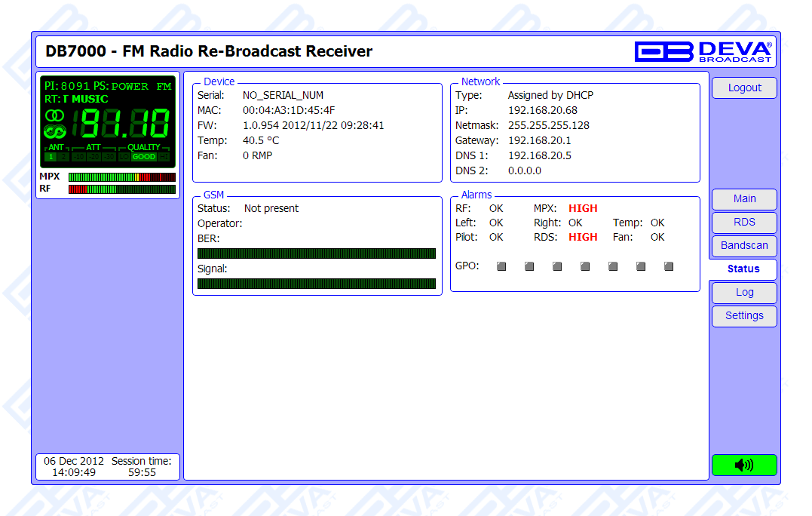Click the MPX level meter bar
This screenshot has width=812, height=516.
[121, 177]
